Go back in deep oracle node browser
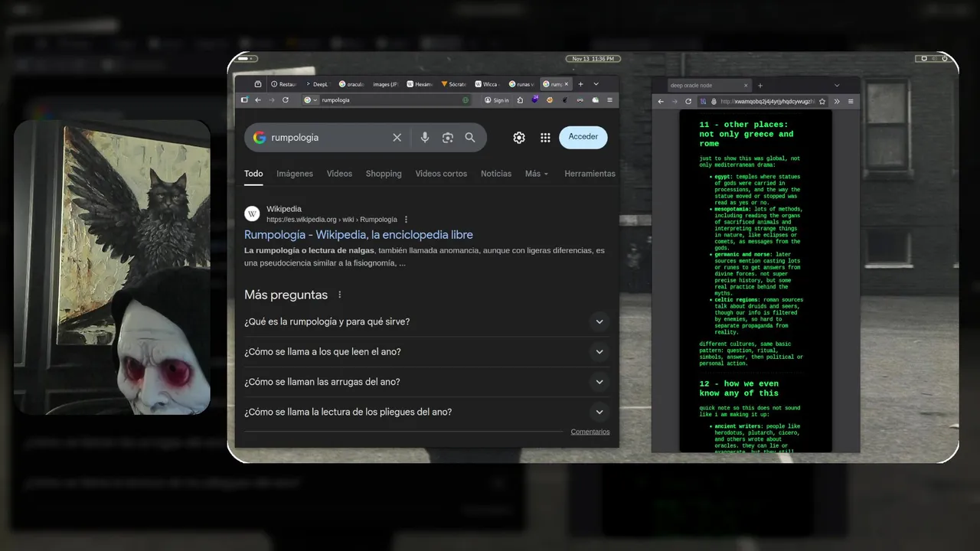Viewport: 980px width, 551px height. (x=661, y=102)
